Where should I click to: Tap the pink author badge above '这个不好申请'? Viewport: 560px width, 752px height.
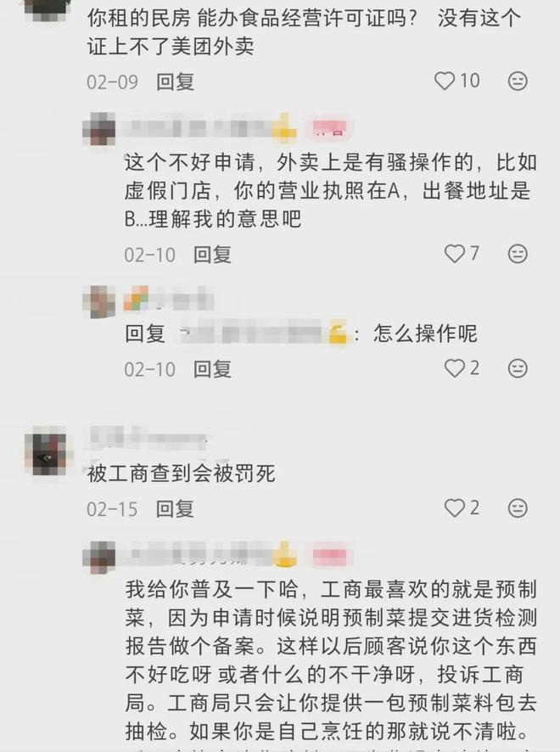point(330,128)
